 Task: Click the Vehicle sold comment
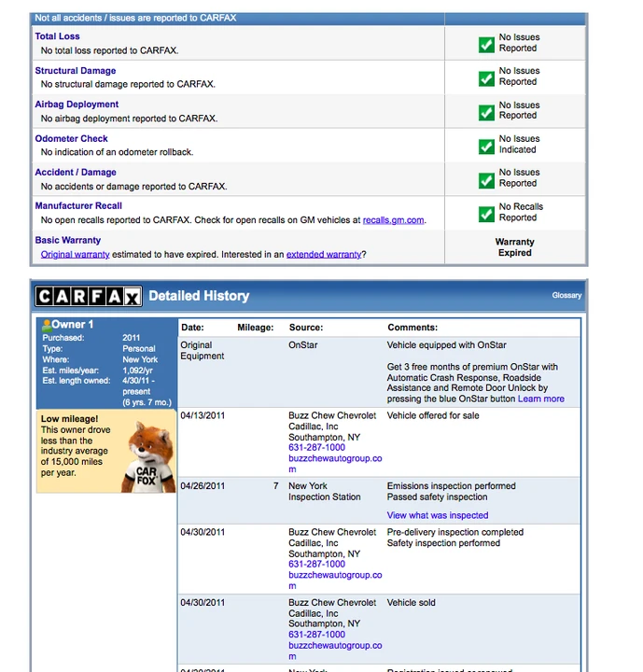point(412,603)
